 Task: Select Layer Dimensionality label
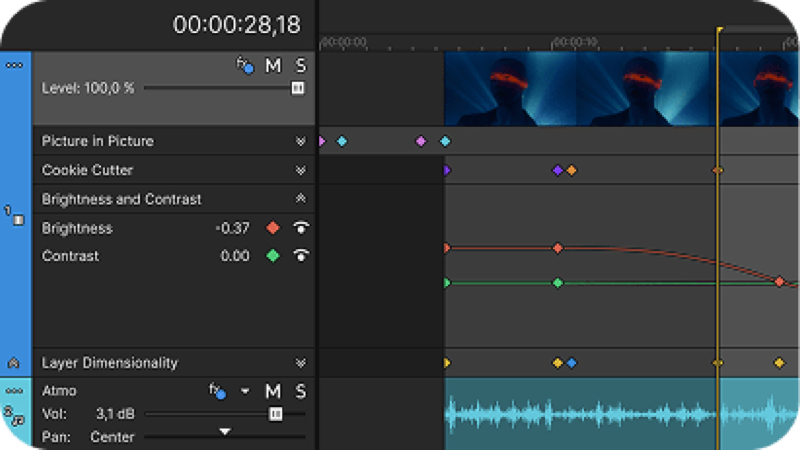coord(110,363)
